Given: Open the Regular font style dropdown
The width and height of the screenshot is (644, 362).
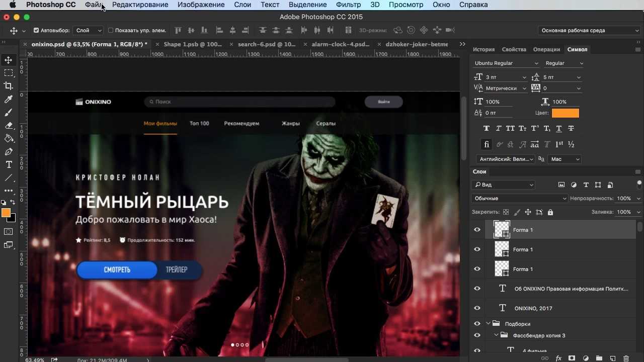Looking at the screenshot, I should point(564,63).
